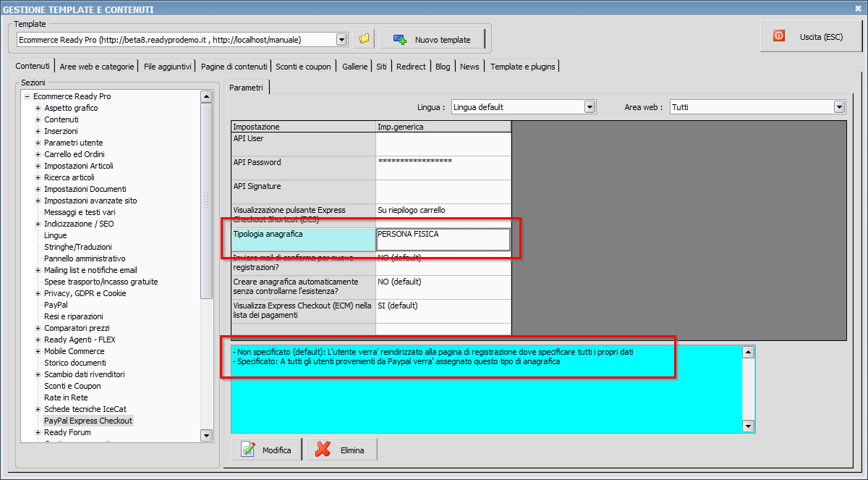Expand the Ready Agenti - FLEX node
The height and width of the screenshot is (480, 868).
click(38, 340)
